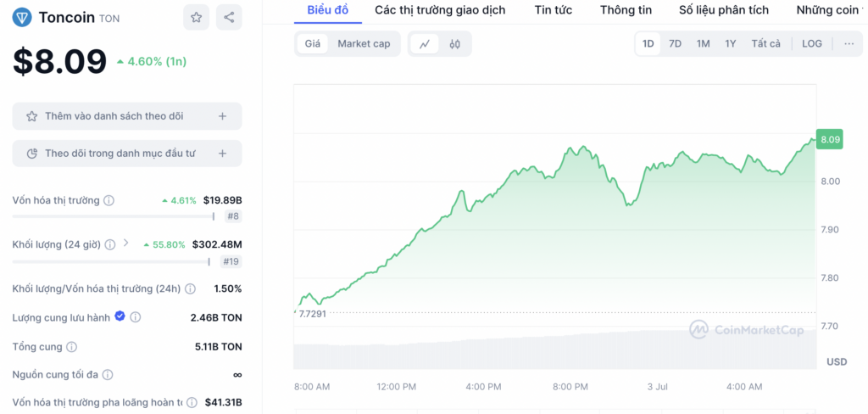Expand the Khối lượng (24 giờ) chevron
The image size is (868, 414).
tap(125, 243)
